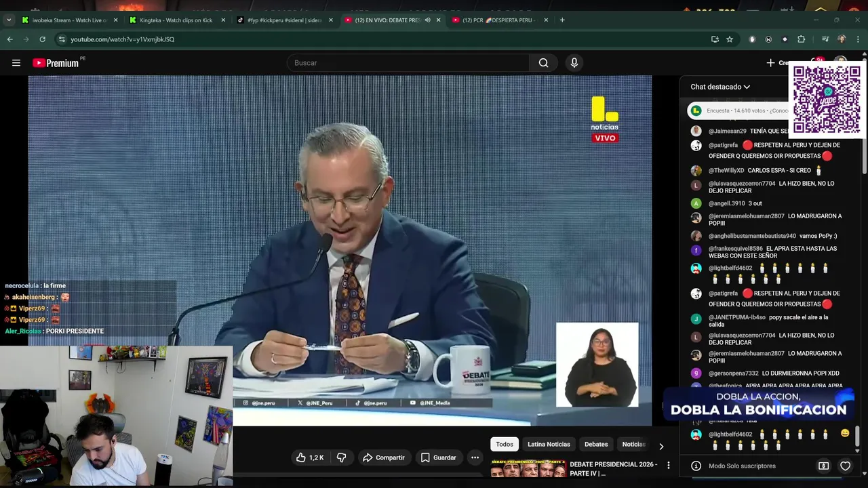Screen dimensions: 868x488
Task: Send a heart reaction in chat
Action: coord(845,466)
